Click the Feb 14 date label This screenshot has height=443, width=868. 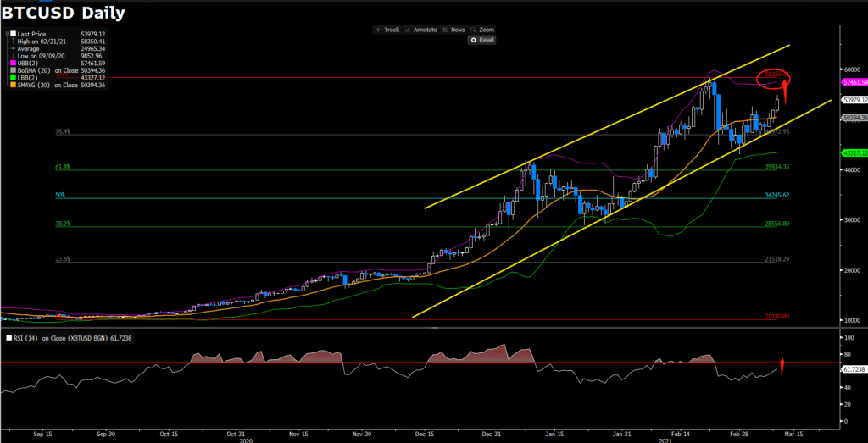tap(679, 435)
